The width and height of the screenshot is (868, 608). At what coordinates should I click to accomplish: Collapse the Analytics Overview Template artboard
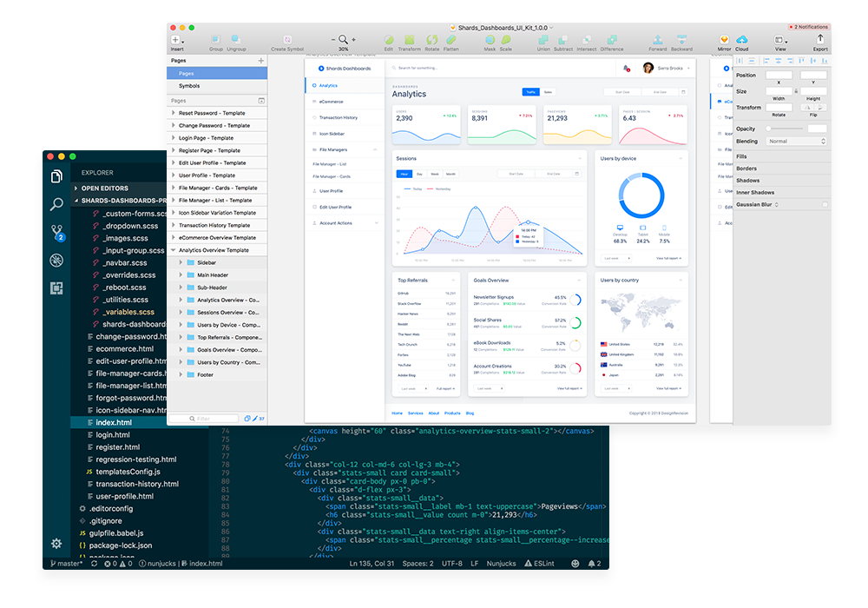click(174, 250)
